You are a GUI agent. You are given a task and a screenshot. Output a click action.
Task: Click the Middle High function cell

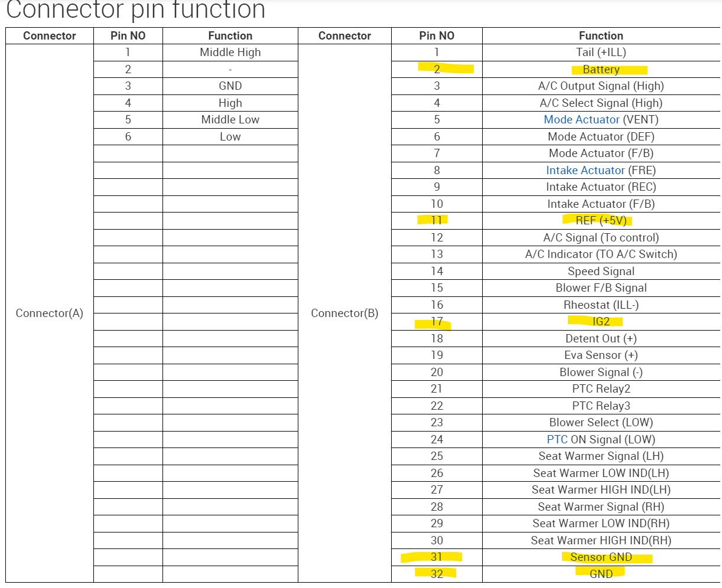(230, 53)
